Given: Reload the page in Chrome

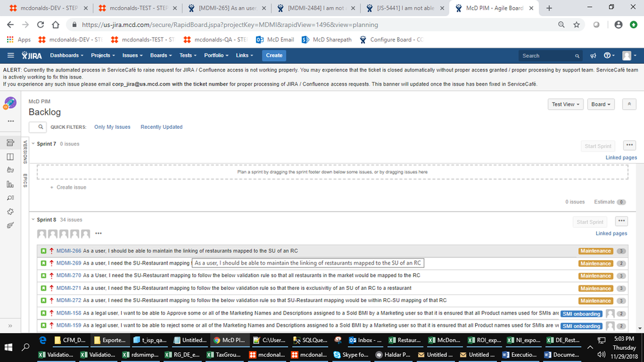Looking at the screenshot, I should tap(40, 24).
